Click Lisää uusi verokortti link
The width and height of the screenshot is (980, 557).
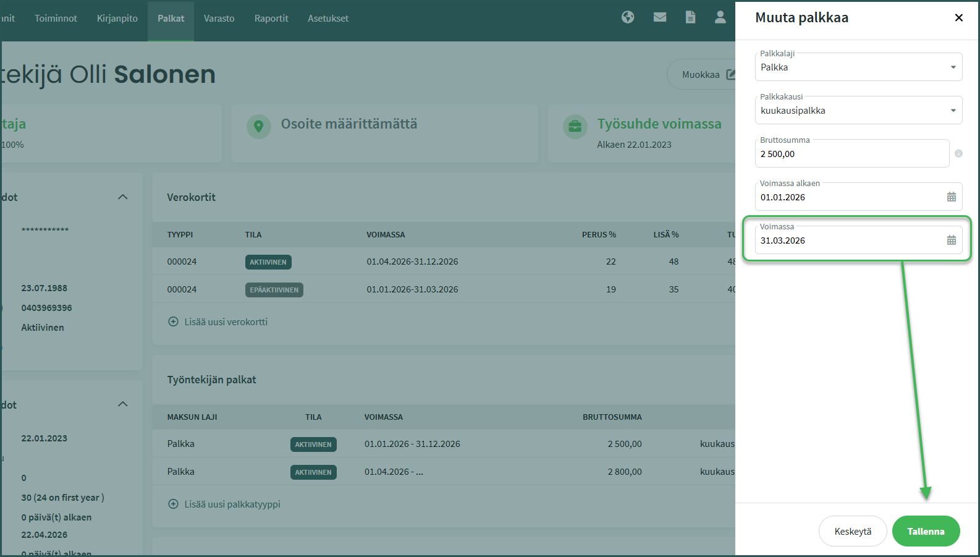pyautogui.click(x=225, y=322)
